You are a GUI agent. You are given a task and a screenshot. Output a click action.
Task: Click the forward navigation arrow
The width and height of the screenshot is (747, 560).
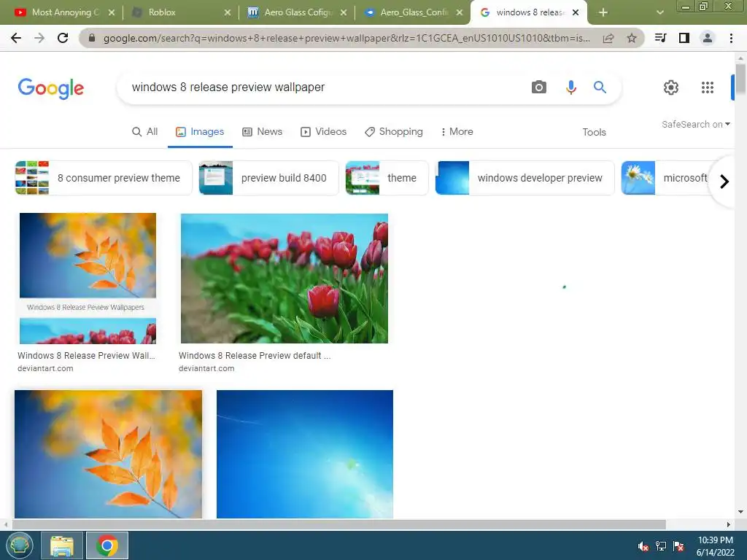[39, 38]
